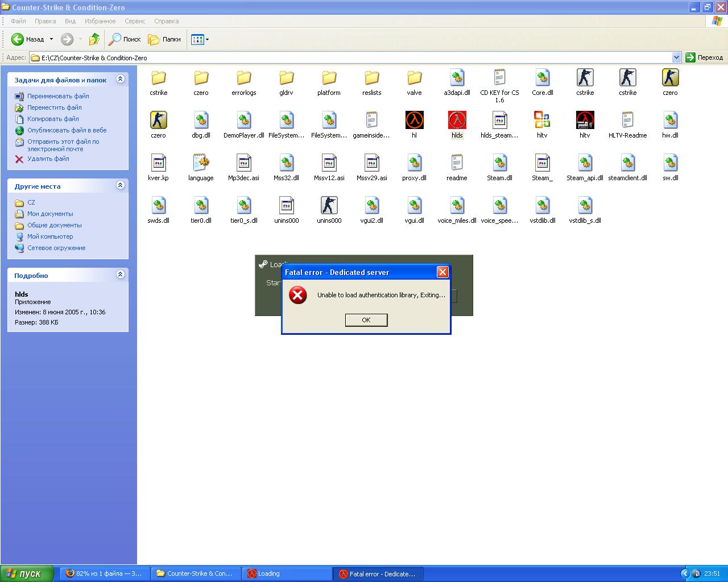This screenshot has width=728, height=582.
Task: Collapse the Подробно details panel
Action: [120, 275]
